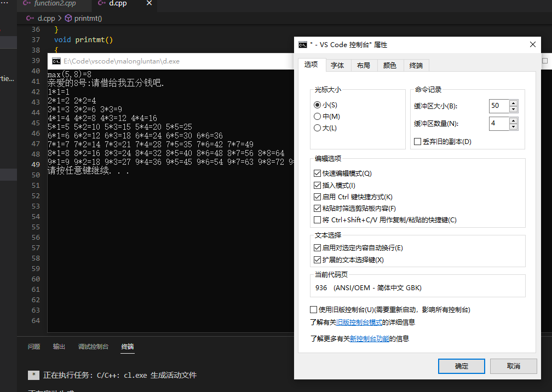Click the sidebar ellipsis more actions
The height and width of the screenshot is (392, 552).
coord(4,3)
